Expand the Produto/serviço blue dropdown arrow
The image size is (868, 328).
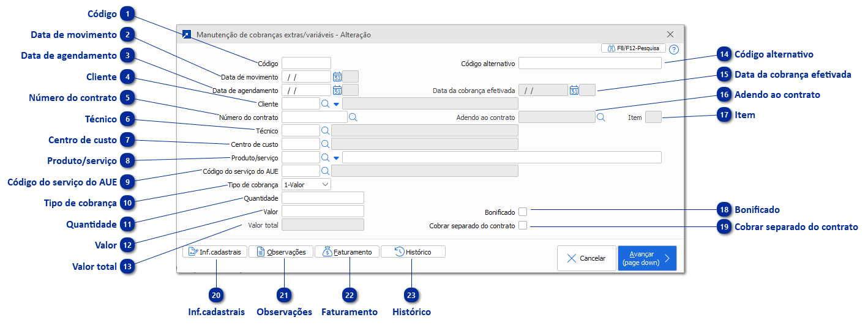(336, 157)
